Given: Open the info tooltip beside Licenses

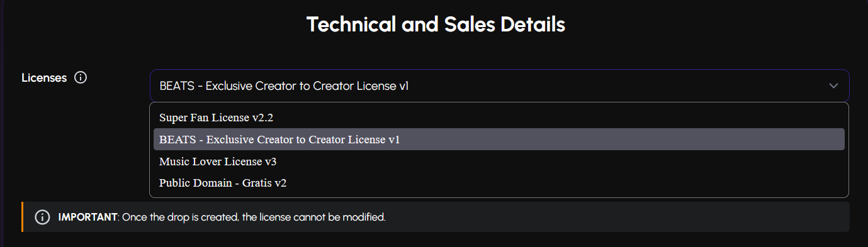Looking at the screenshot, I should point(80,78).
